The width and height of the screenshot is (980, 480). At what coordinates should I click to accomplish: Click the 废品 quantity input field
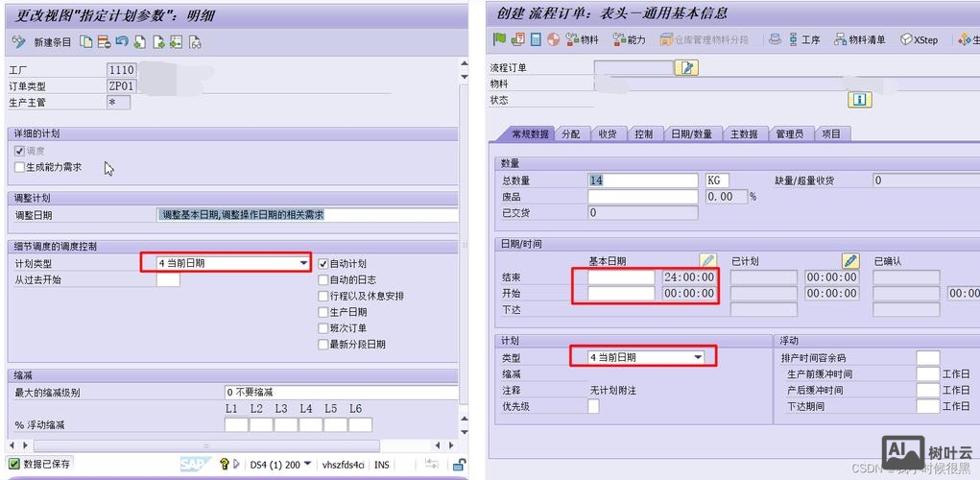[642, 196]
